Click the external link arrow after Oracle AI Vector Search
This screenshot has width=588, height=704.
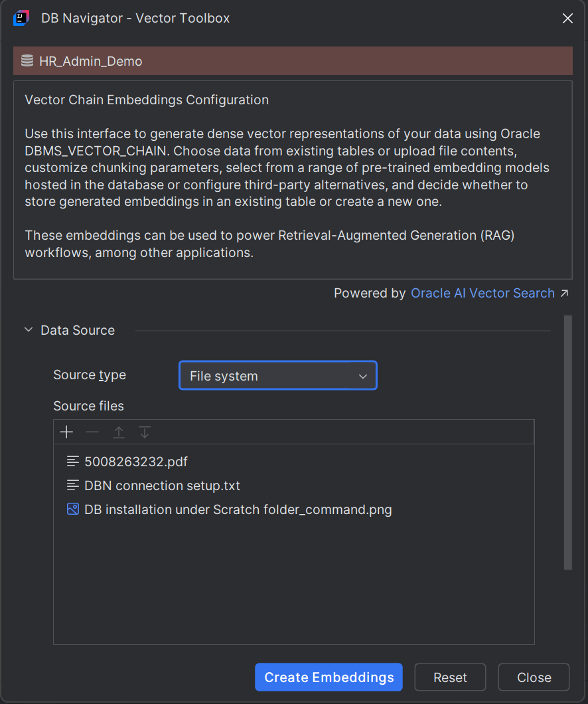point(565,292)
